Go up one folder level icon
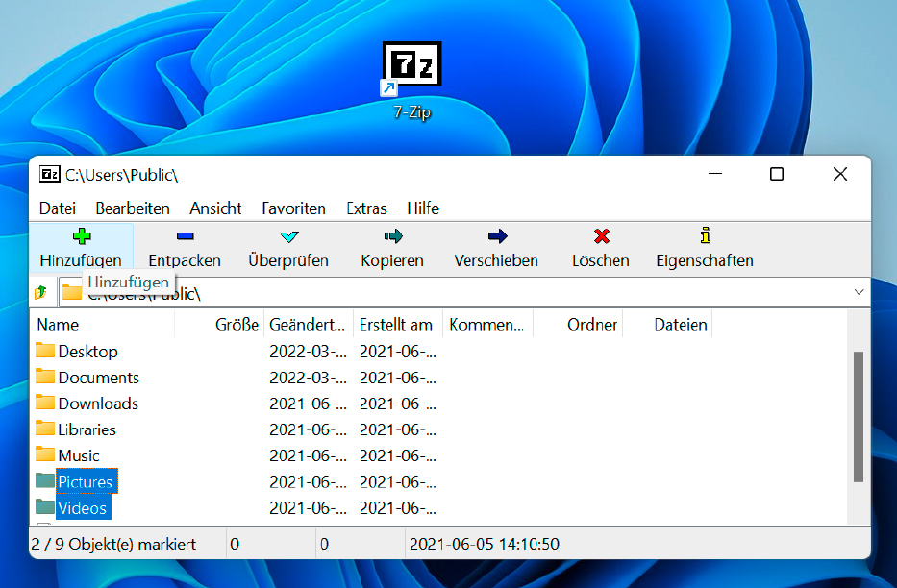Screen dimensions: 897x588 (x=40, y=293)
